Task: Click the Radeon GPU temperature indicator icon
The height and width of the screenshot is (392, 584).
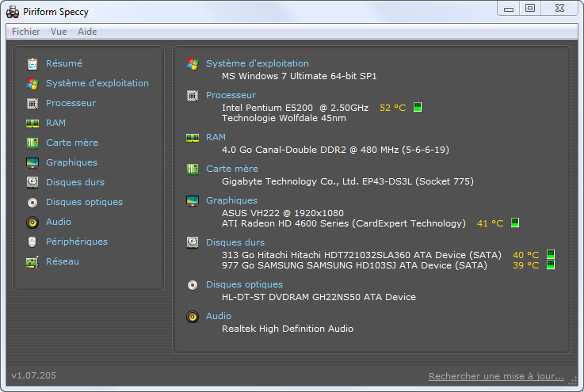Action: (x=515, y=223)
